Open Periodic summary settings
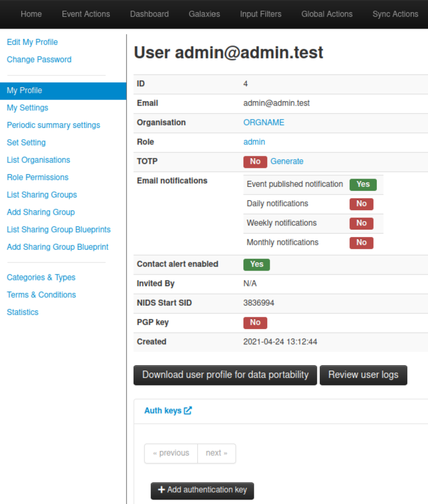 coord(54,125)
